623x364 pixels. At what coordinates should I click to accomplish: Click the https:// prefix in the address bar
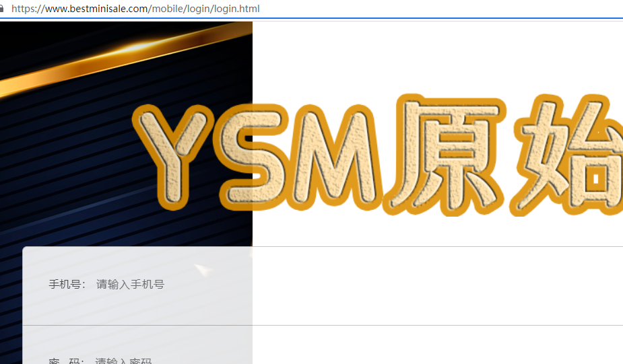26,9
